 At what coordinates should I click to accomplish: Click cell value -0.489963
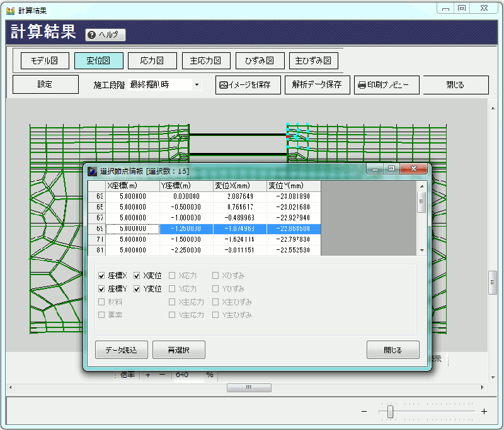coord(240,218)
